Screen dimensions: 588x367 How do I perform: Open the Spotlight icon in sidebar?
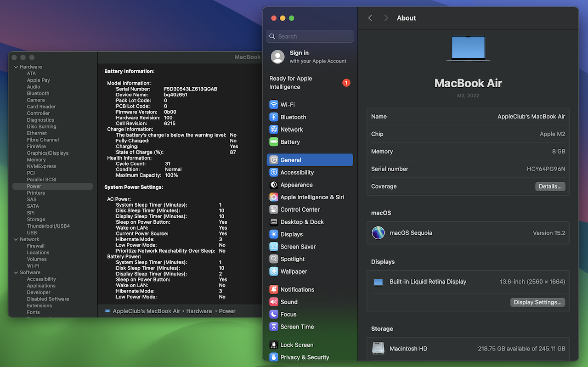(x=274, y=259)
